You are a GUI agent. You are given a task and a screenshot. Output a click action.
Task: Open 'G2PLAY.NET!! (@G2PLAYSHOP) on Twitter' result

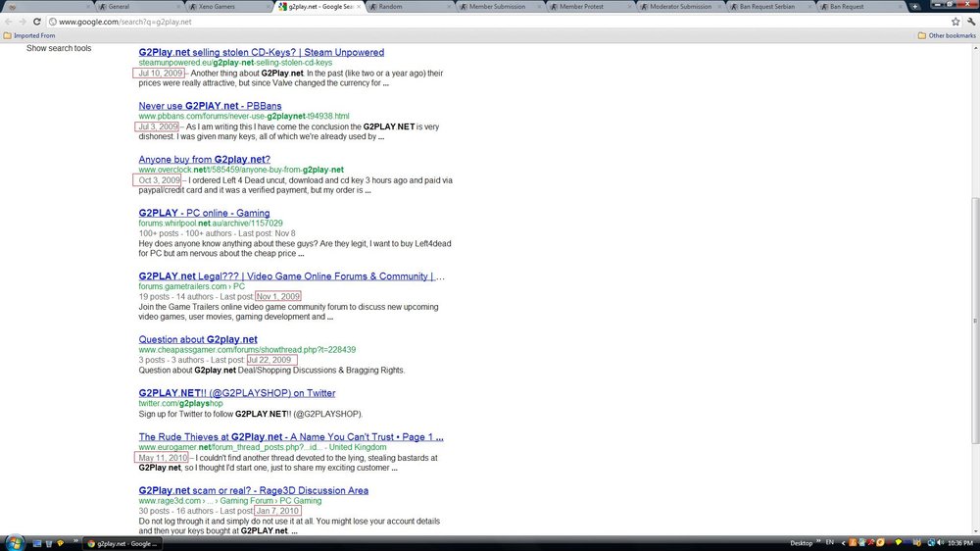pos(237,393)
